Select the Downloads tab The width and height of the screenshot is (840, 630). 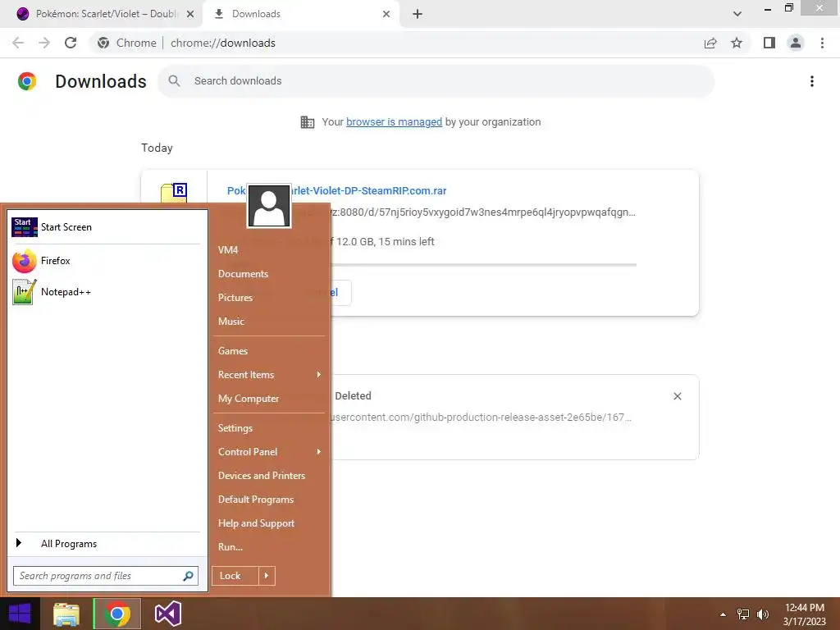click(300, 14)
